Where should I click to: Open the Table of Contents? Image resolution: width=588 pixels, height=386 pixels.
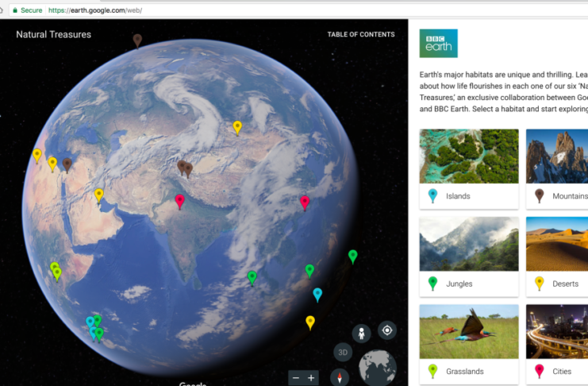click(x=360, y=35)
